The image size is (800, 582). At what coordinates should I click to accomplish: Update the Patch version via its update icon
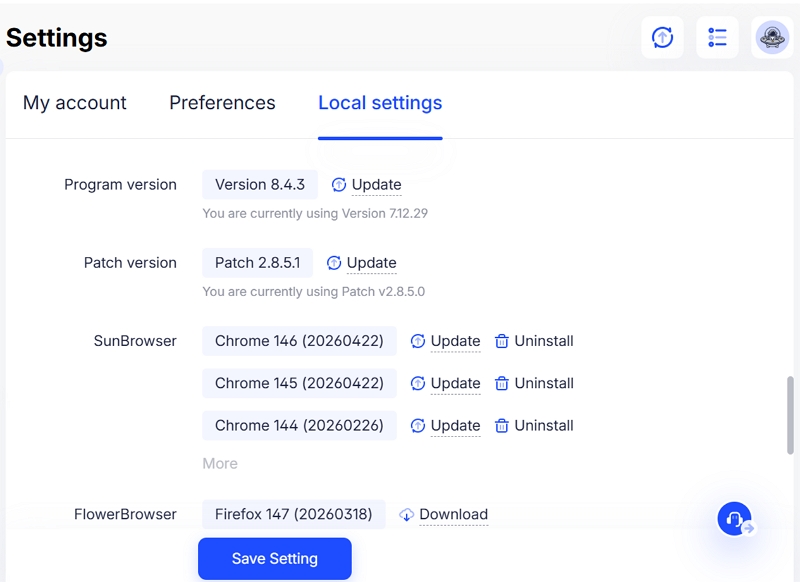click(x=334, y=263)
